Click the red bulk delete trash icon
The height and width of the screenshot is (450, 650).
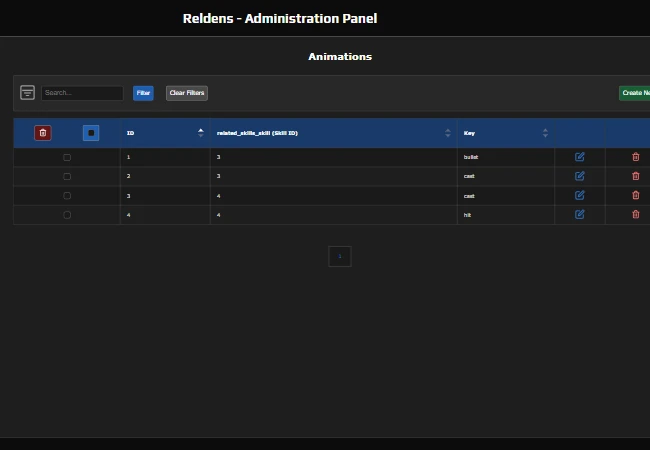click(43, 133)
